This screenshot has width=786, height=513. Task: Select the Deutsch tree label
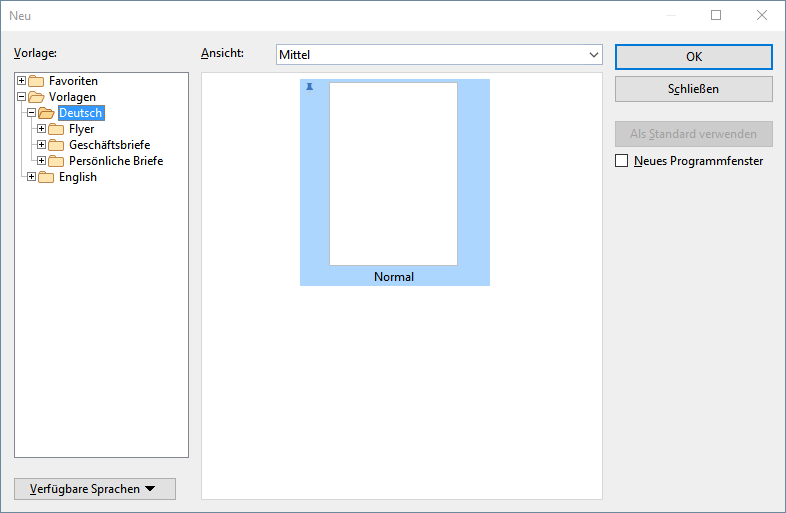[81, 113]
